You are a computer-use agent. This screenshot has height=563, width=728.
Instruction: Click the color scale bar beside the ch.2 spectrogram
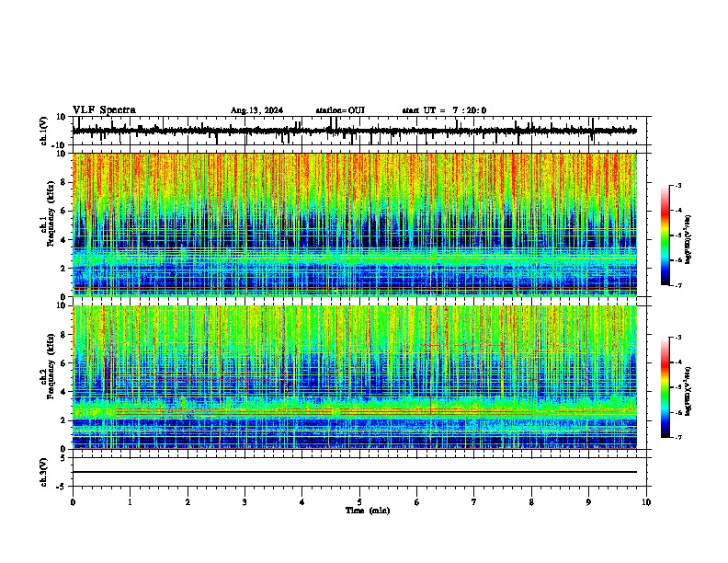pyautogui.click(x=665, y=387)
